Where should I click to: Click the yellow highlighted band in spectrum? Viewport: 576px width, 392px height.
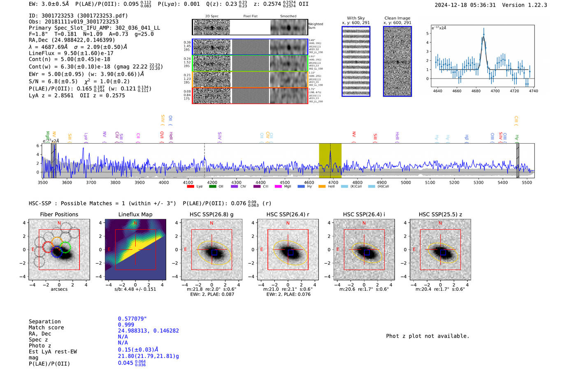pos(330,161)
